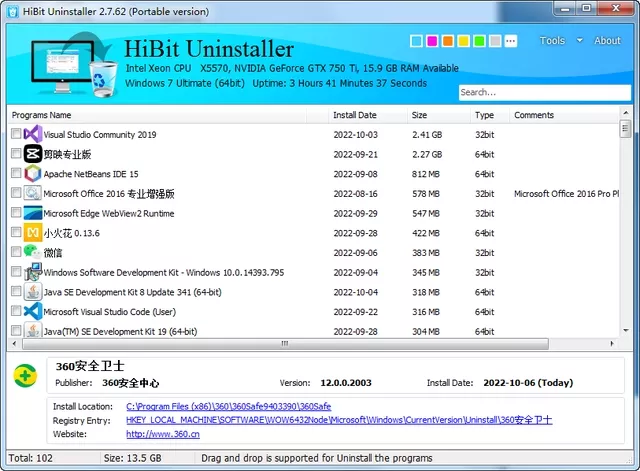This screenshot has width=640, height=471.
Task: Click the 2022-10-06 (Today) install date value
Action: (x=528, y=383)
